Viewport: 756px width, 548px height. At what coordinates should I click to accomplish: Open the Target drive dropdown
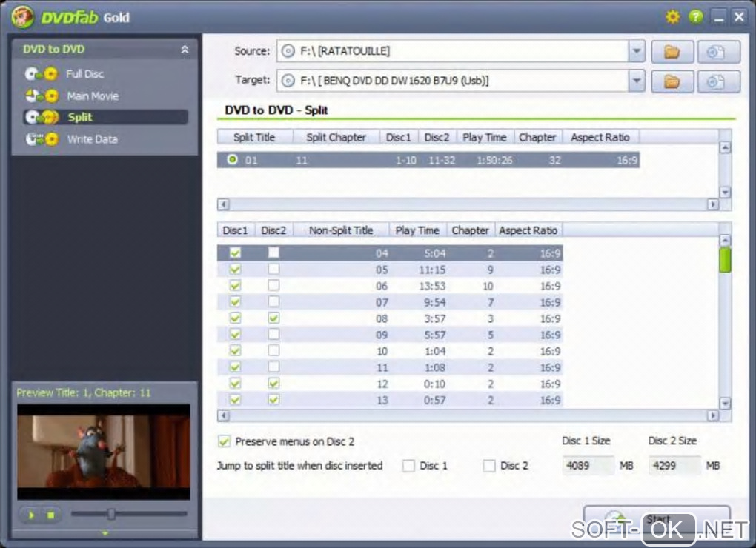637,81
